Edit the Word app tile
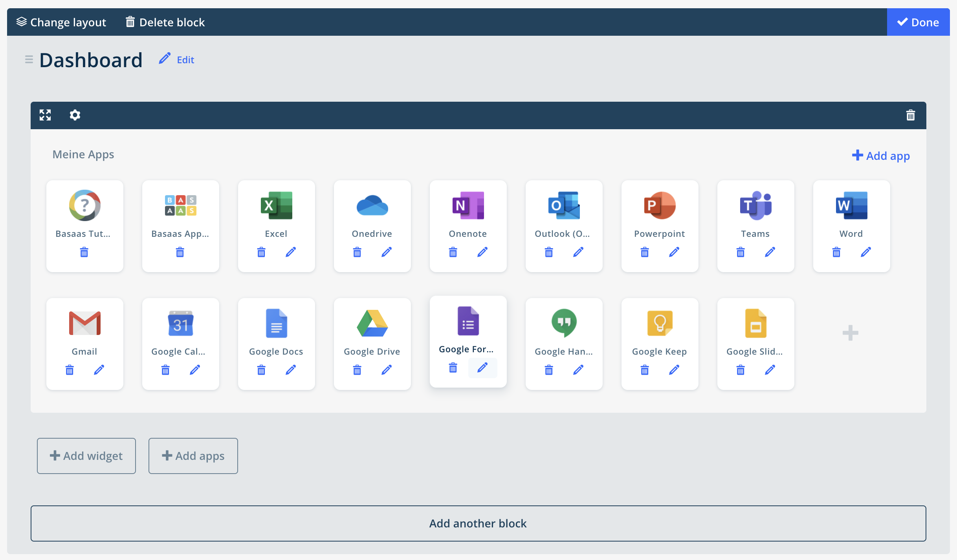Image resolution: width=957 pixels, height=560 pixels. [x=866, y=252]
